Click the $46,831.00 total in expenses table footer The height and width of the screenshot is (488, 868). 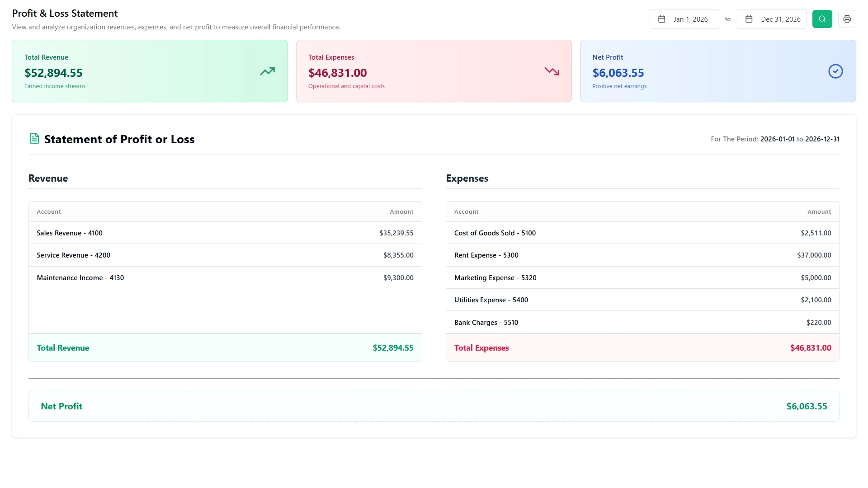(811, 348)
